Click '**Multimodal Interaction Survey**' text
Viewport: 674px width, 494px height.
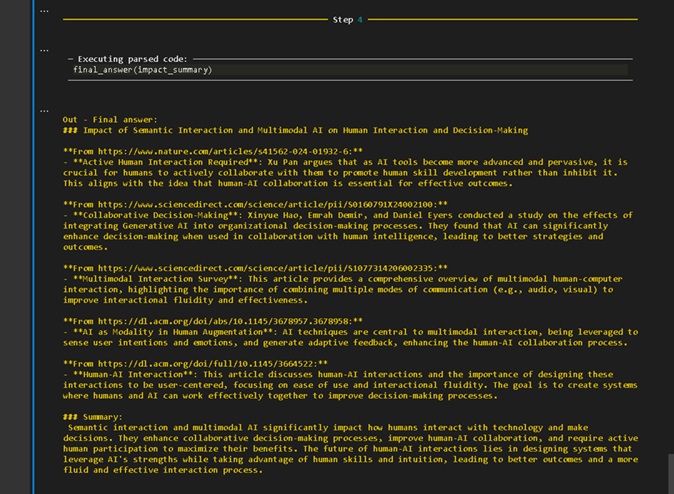tap(155, 279)
